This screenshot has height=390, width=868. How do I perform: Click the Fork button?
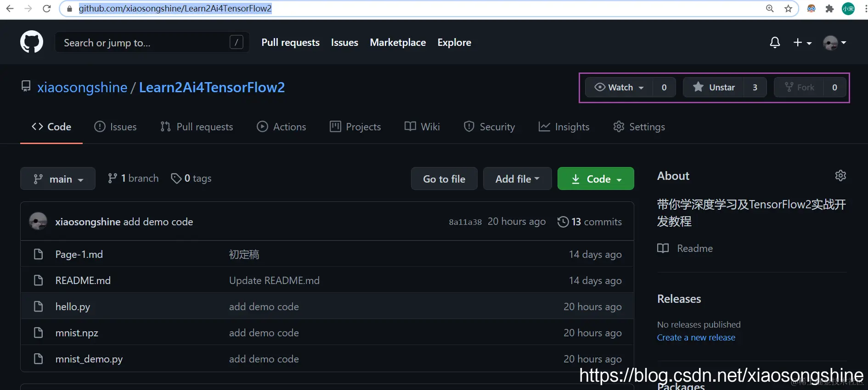(799, 87)
